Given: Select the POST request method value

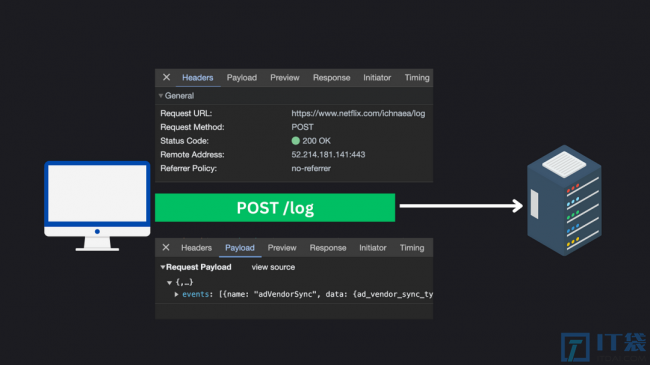Looking at the screenshot, I should (302, 127).
